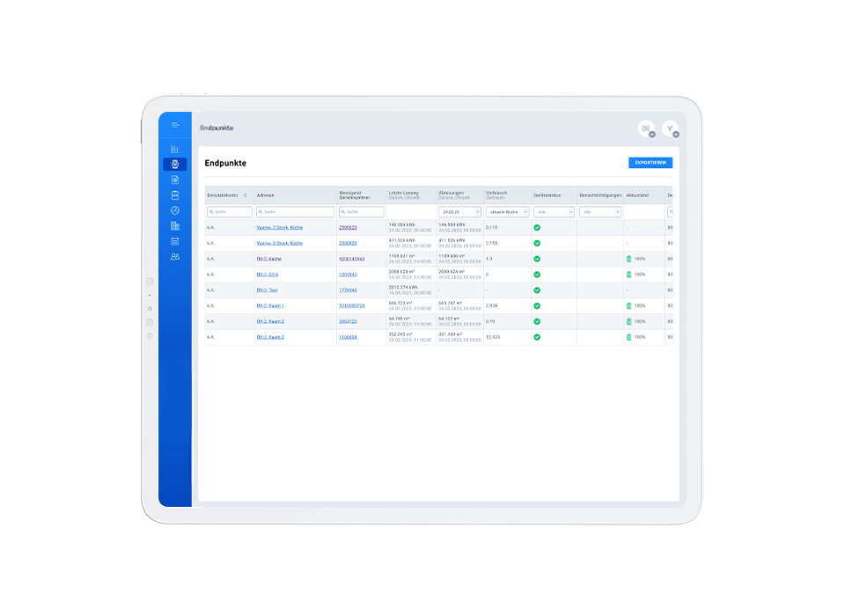
Task: Open the calendar sidebar icon
Action: coord(175,241)
